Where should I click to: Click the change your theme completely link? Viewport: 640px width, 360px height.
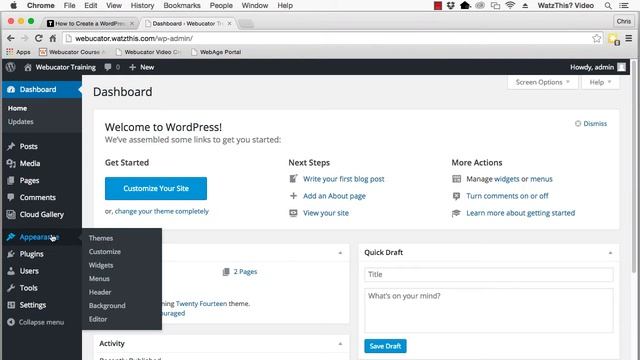click(162, 211)
